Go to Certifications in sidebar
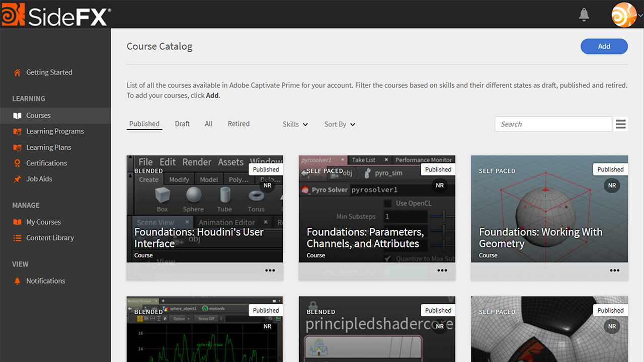Screen dimensions: 644x362 click(x=46, y=163)
